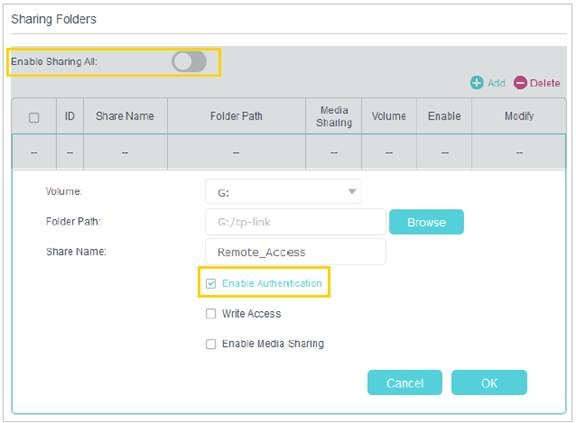This screenshot has width=576, height=423.
Task: Toggle the Enable Sharing All switch
Action: click(189, 61)
